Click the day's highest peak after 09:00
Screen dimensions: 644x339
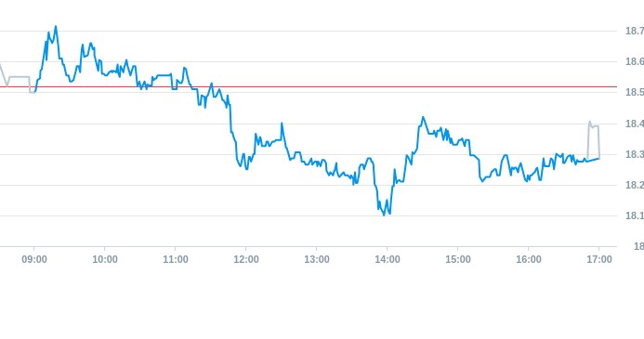tap(56, 27)
